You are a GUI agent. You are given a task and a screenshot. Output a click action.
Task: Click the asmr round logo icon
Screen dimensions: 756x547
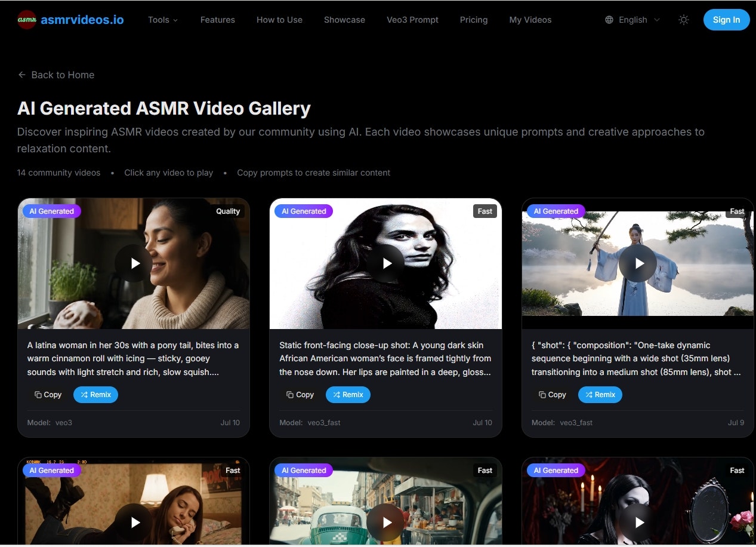point(27,20)
